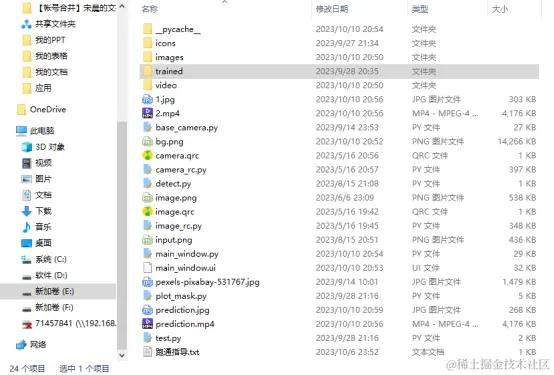Click the 3D 对象 icon in navigation pane
This screenshot has width=554, height=375.
(27, 147)
